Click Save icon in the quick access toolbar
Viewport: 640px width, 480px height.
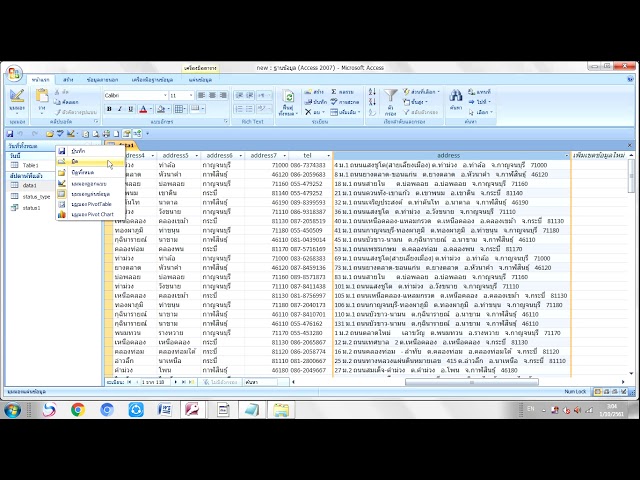click(10, 133)
